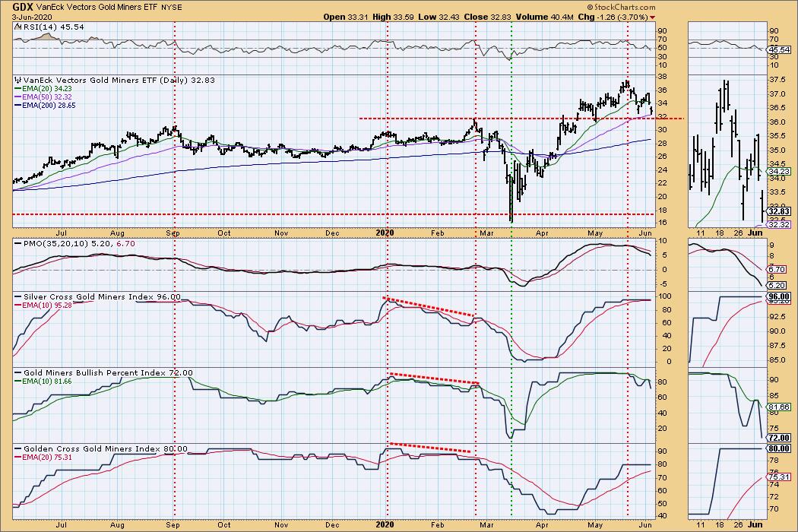Click the 34.23 EMA tag on the zoom panel
This screenshot has width=798, height=532.
[x=779, y=172]
